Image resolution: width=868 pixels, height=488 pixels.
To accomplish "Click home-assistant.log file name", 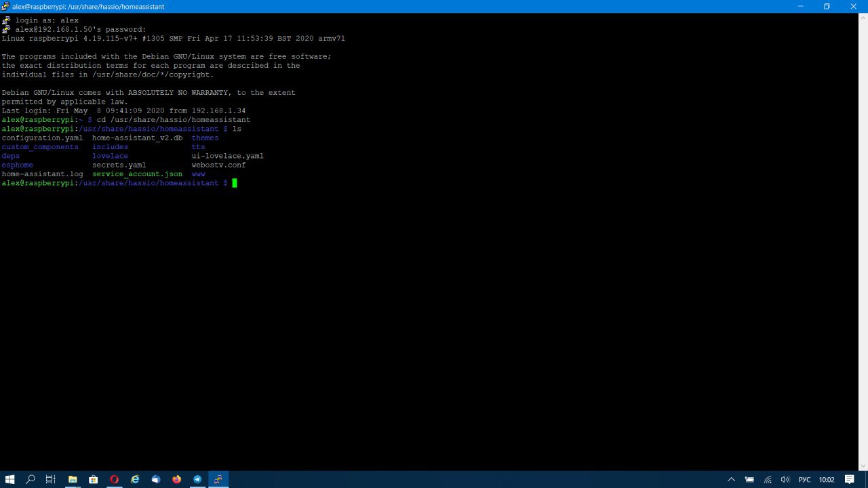I will pyautogui.click(x=42, y=174).
